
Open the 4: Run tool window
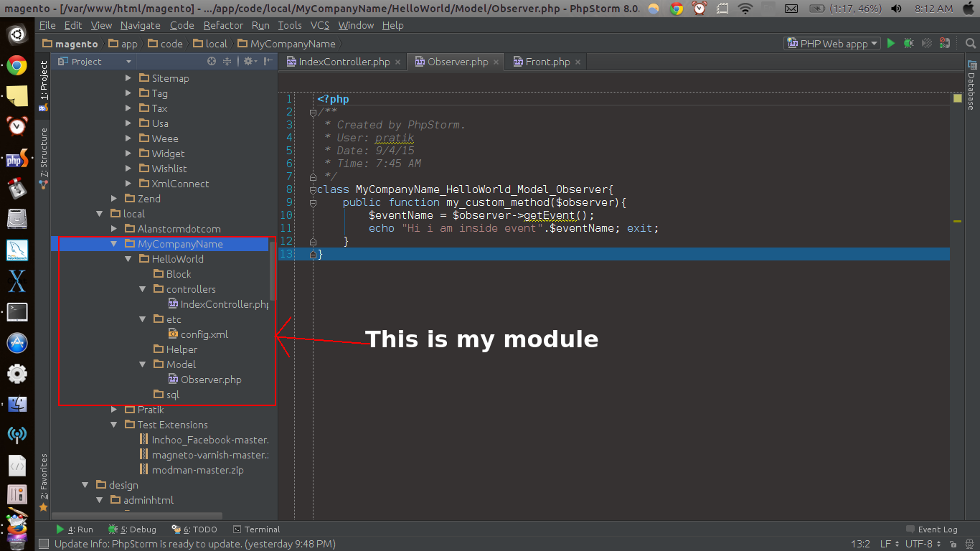tap(75, 529)
